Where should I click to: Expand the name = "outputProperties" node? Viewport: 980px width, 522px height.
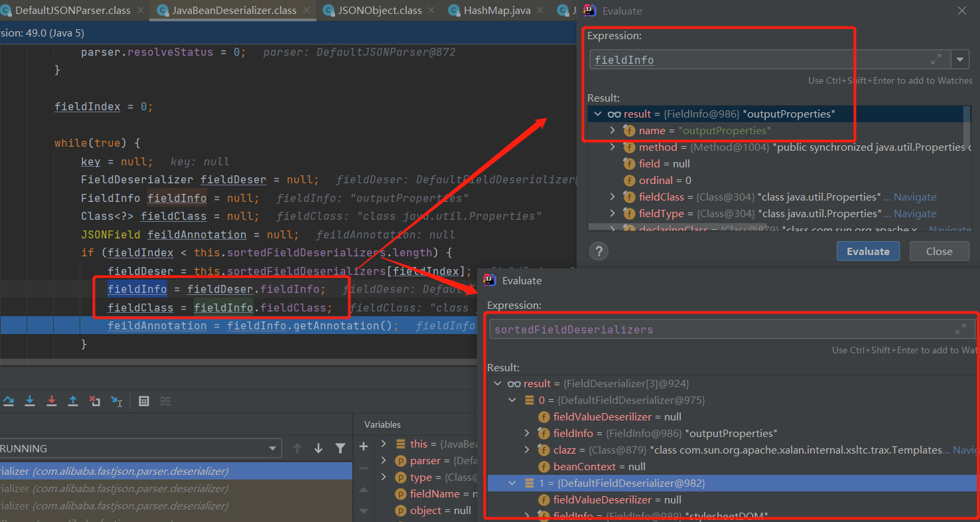pyautogui.click(x=613, y=131)
